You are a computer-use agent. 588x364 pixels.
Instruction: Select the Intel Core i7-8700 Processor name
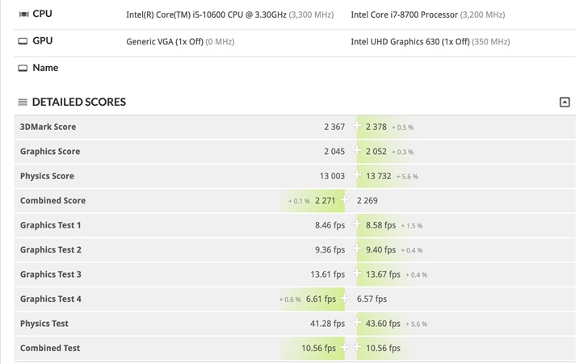pos(405,15)
